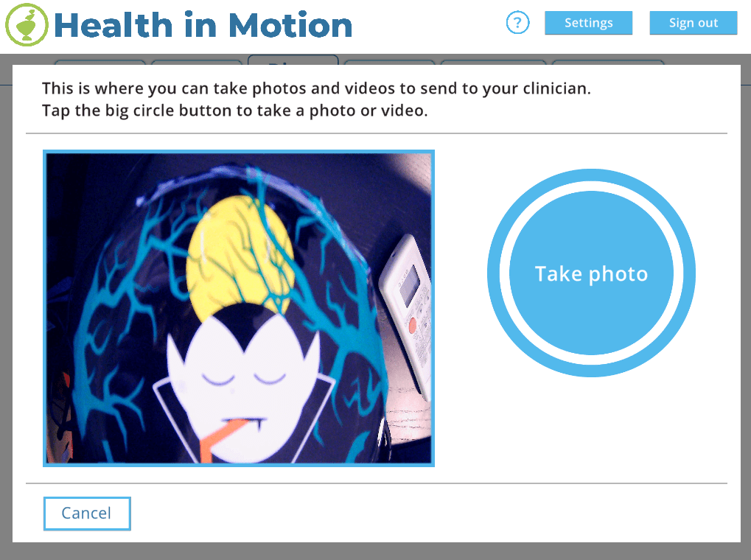Select the fifth tab behind the dialog
This screenshot has height=560, width=751.
click(493, 63)
